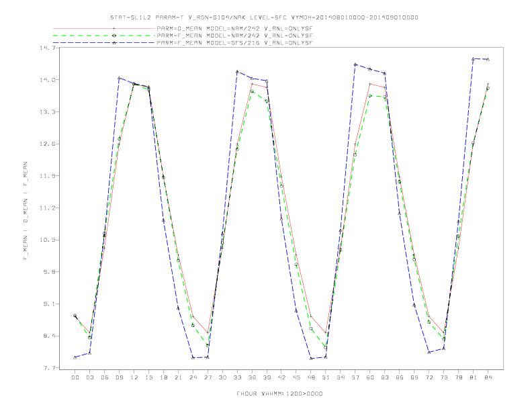The width and height of the screenshot is (532, 411).
Task: Click the x-axis tick label 66
Action: pyautogui.click(x=400, y=377)
